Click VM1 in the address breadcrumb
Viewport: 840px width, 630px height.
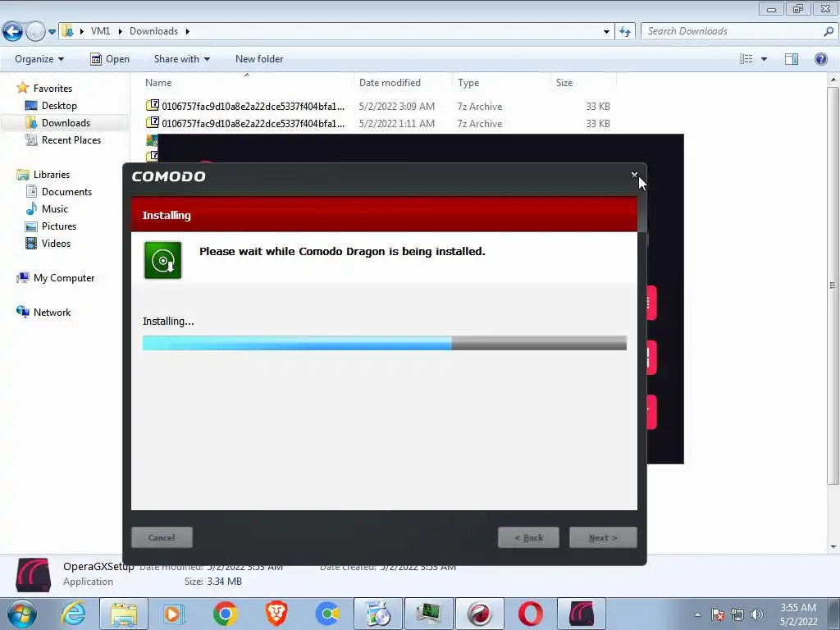point(100,31)
